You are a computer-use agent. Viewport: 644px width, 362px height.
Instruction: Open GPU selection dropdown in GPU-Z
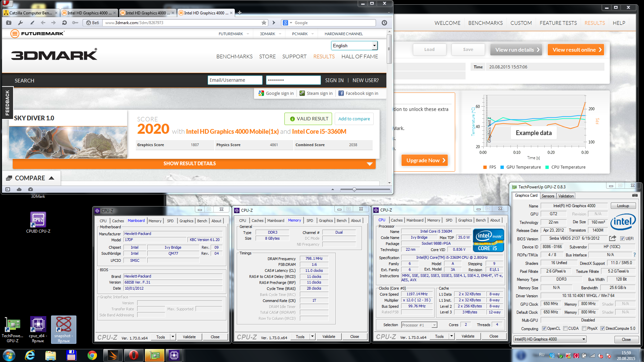tap(550, 339)
